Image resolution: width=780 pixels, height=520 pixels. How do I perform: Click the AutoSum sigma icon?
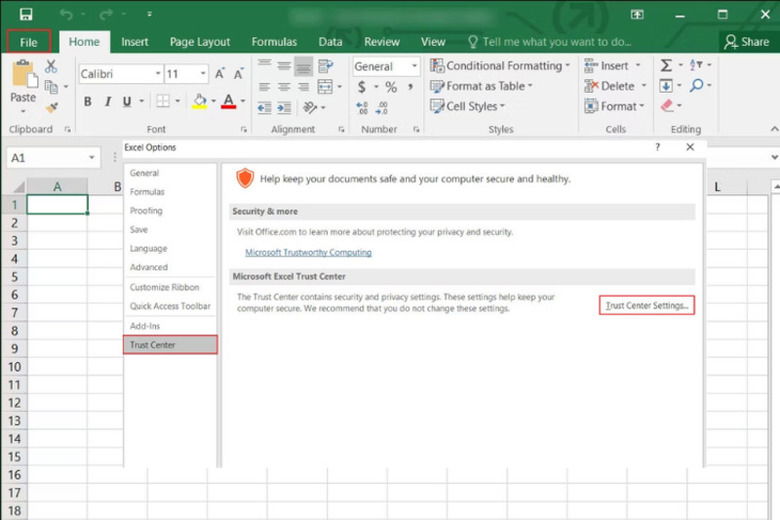(x=666, y=65)
